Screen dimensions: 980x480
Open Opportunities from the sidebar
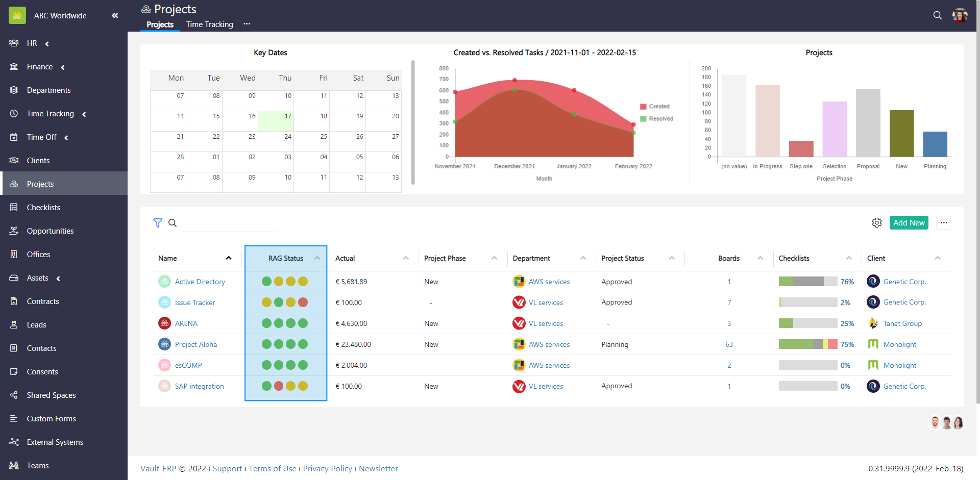pos(50,231)
